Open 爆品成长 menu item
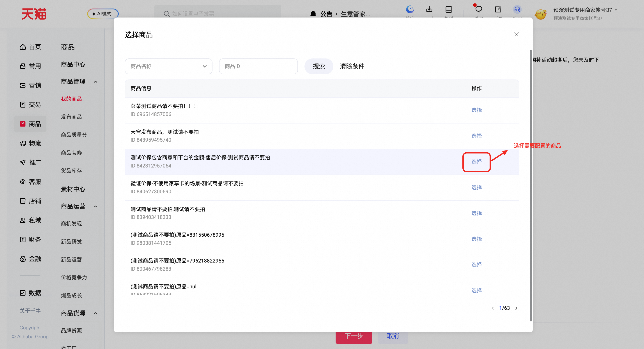This screenshot has height=349, width=644. click(71, 296)
